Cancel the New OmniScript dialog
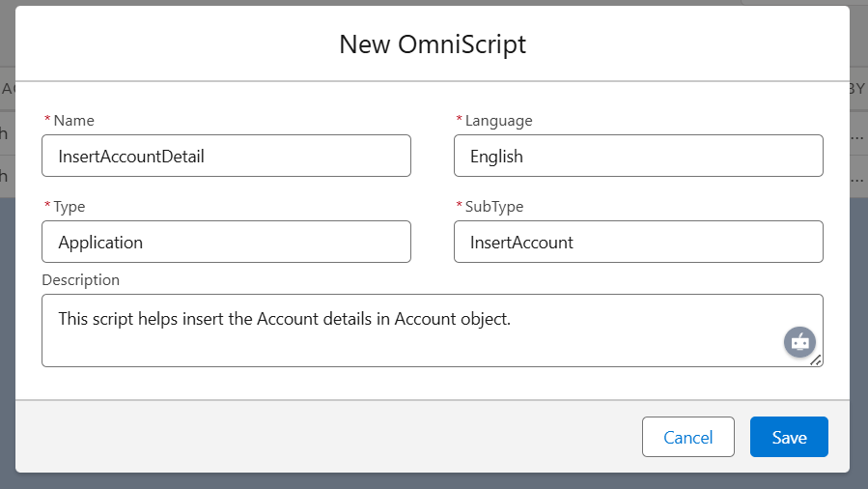Image resolution: width=868 pixels, height=489 pixels. coord(687,437)
